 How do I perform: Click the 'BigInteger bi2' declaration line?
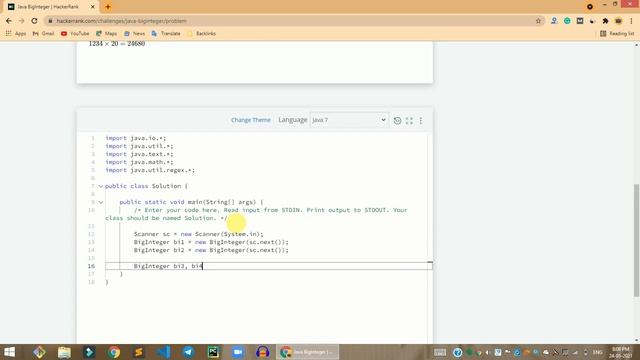(x=211, y=250)
